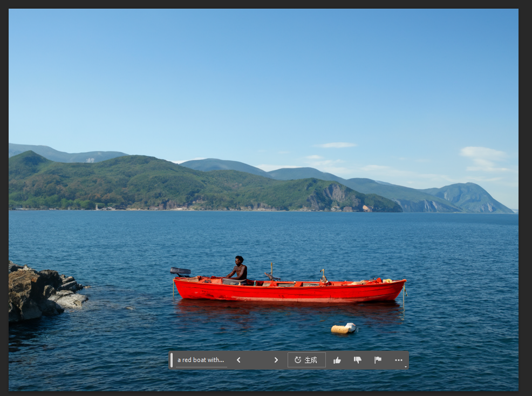Click the yellow buoy floating in water
The height and width of the screenshot is (396, 532).
point(344,329)
